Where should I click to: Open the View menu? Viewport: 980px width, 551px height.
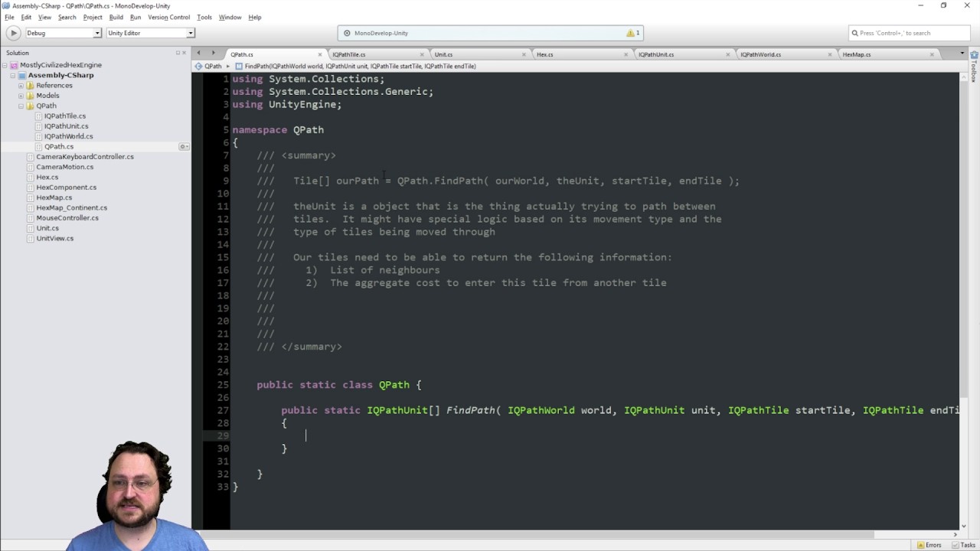click(x=45, y=17)
